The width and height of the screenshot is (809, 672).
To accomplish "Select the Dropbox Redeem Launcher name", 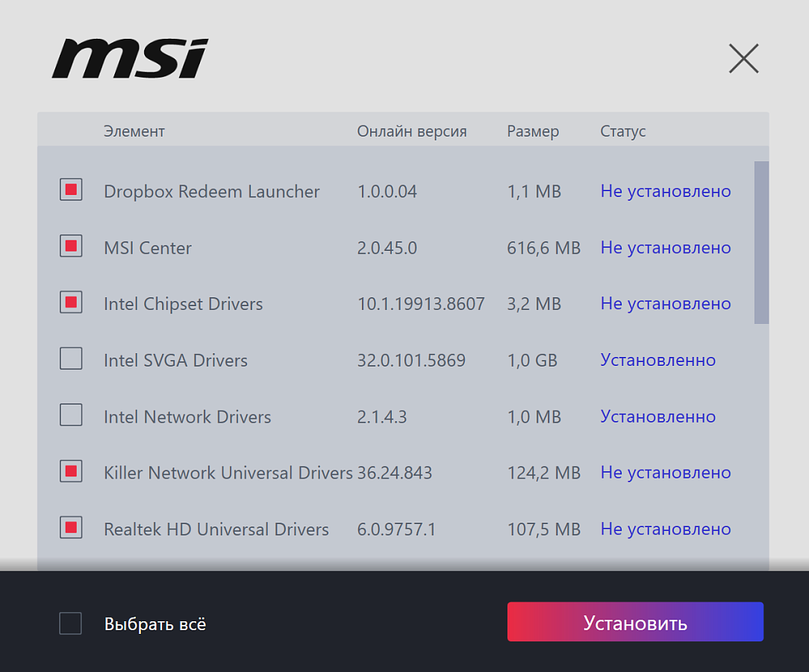I will pos(211,191).
